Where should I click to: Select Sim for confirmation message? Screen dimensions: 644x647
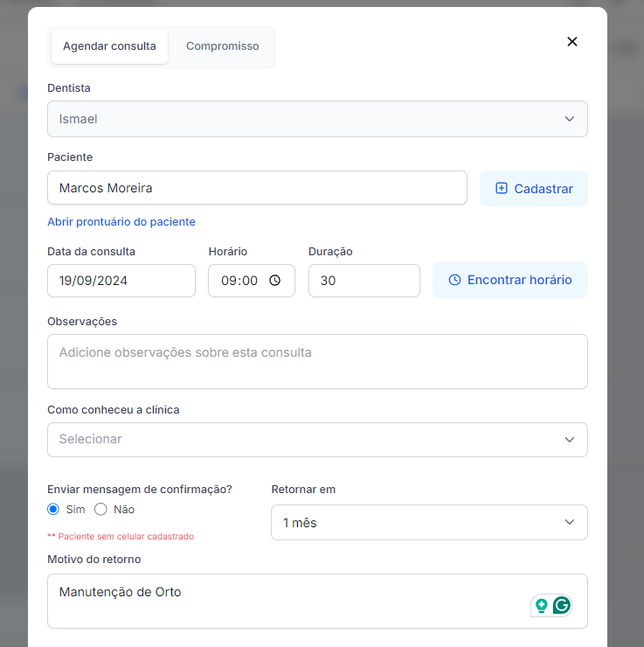coord(53,509)
